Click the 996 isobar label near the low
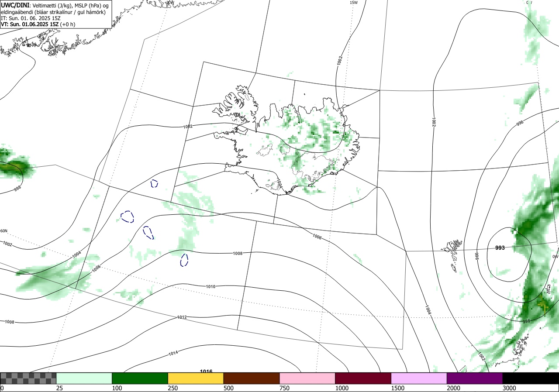This screenshot has height=392, width=559. click(x=477, y=255)
